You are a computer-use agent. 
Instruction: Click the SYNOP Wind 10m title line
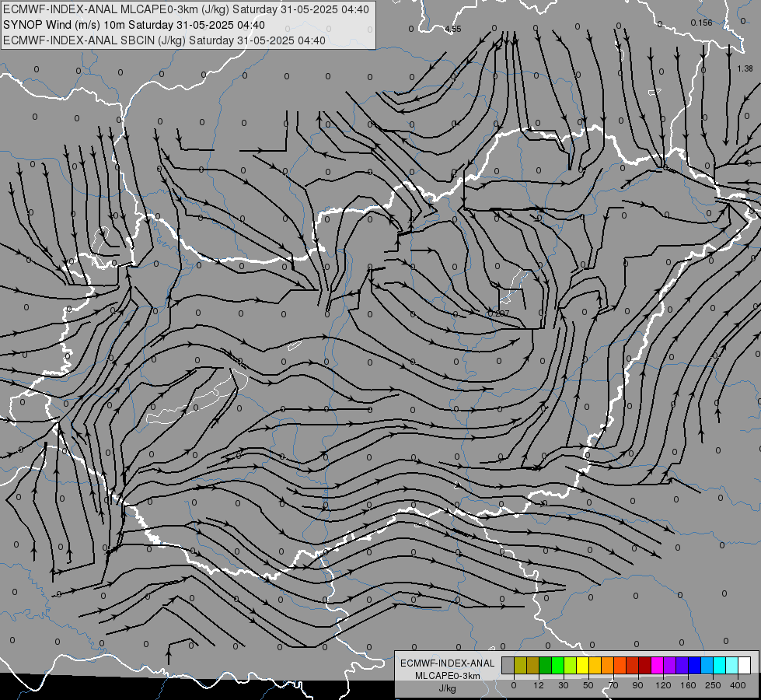point(134,25)
